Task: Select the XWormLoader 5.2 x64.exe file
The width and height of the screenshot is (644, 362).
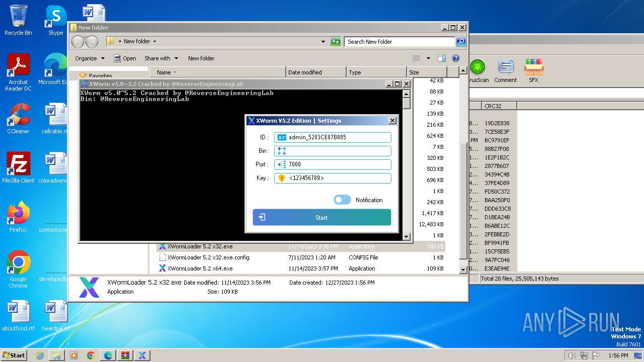Action: (x=301, y=268)
